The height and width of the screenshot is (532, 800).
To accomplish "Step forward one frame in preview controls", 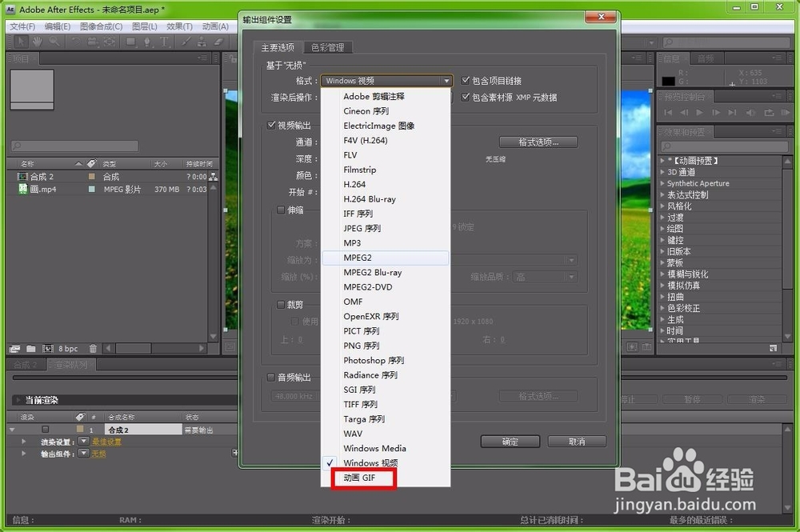I will coord(716,112).
